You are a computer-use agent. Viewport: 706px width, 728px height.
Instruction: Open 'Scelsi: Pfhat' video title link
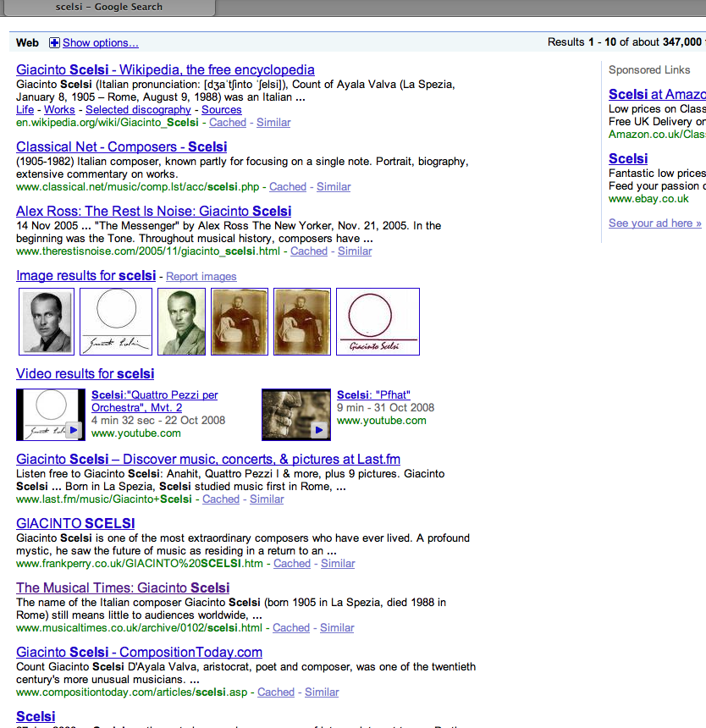point(373,394)
